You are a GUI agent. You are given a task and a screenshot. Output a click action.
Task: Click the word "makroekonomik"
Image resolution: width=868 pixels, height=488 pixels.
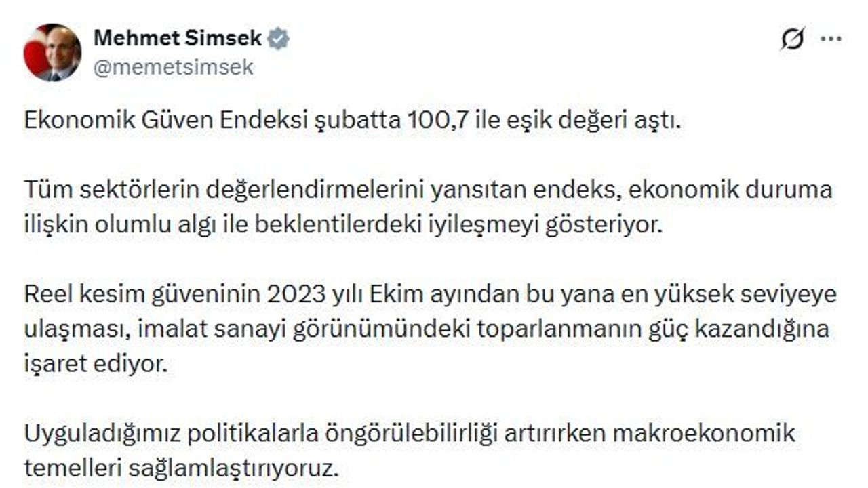pyautogui.click(x=707, y=433)
